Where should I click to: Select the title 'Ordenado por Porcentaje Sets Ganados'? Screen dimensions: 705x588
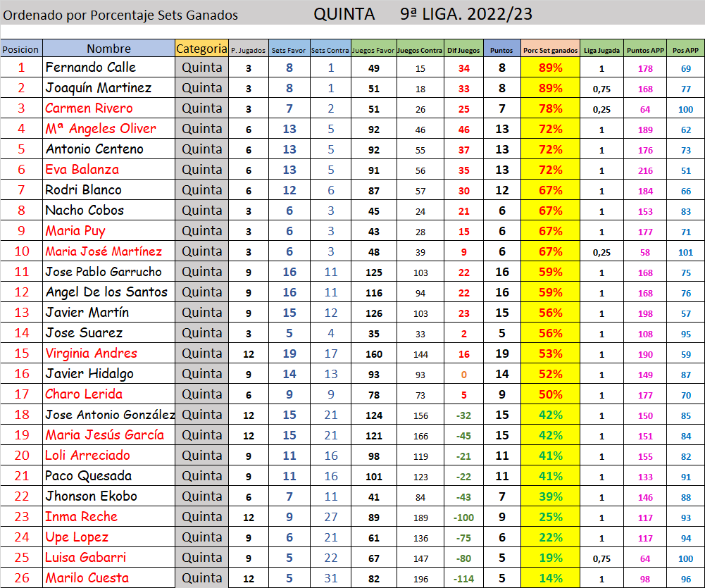(120, 15)
